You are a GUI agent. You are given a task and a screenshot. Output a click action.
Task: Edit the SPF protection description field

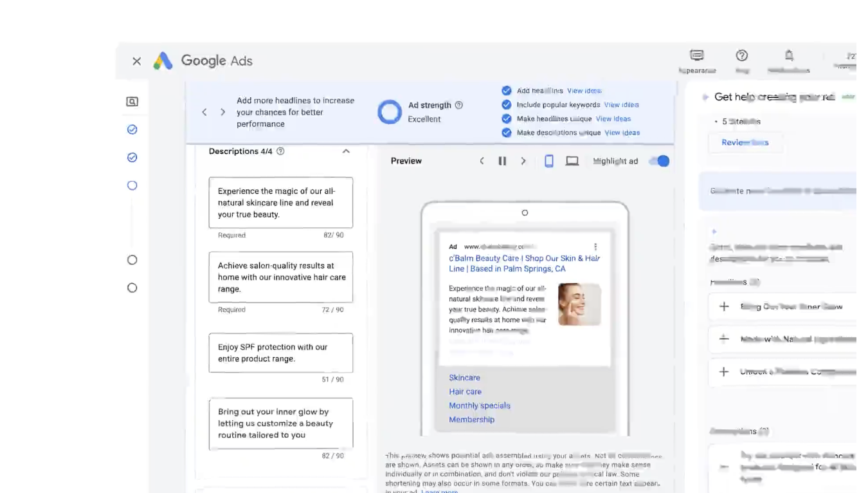[280, 353]
